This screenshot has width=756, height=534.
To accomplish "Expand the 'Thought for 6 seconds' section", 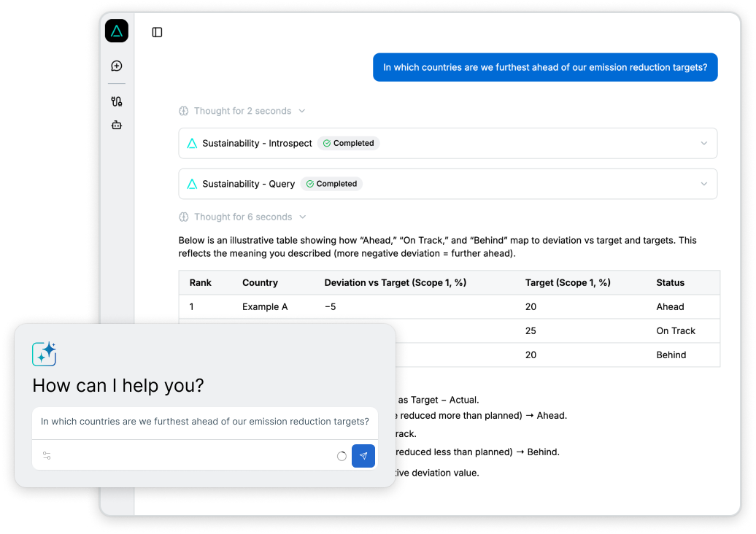I will [x=242, y=217].
